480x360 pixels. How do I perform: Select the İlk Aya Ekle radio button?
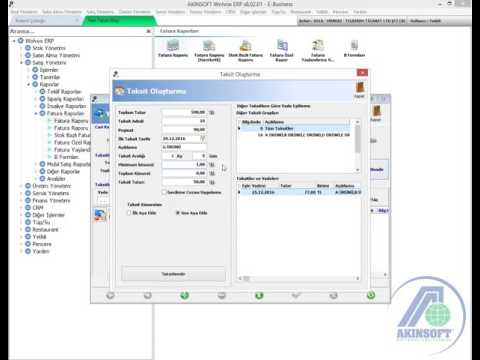(x=129, y=213)
